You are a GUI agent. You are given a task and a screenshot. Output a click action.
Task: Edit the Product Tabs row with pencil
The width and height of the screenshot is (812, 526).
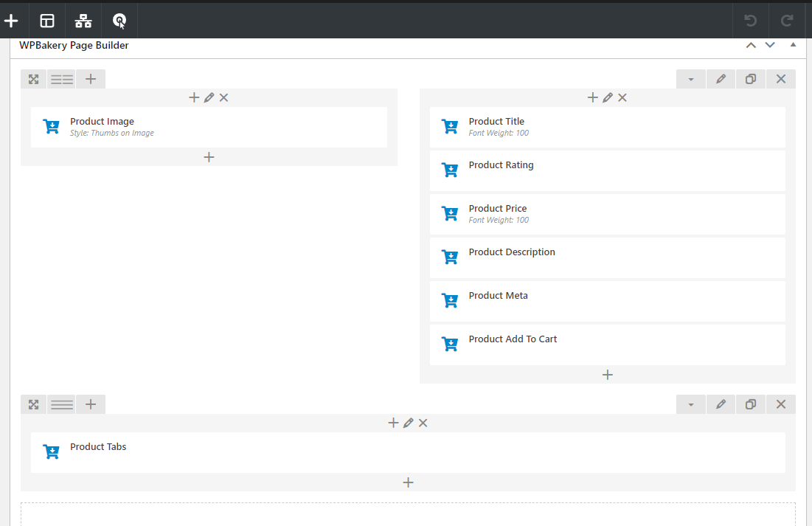tap(721, 405)
